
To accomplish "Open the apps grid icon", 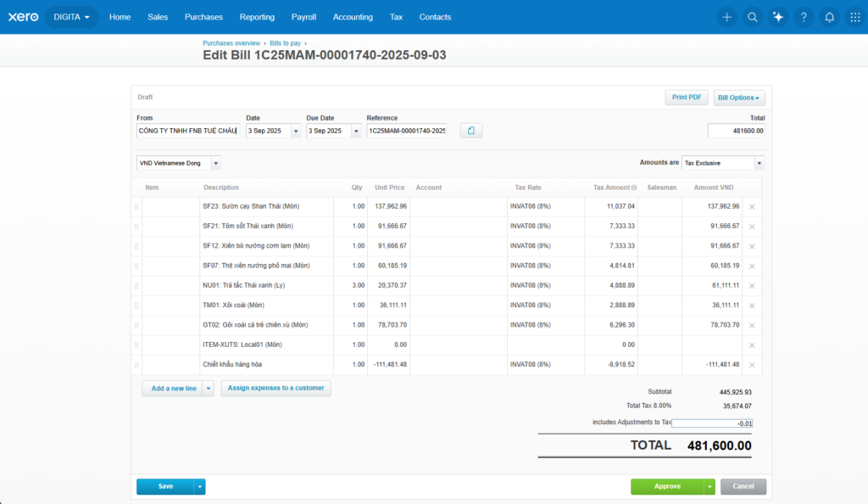I will 855,17.
